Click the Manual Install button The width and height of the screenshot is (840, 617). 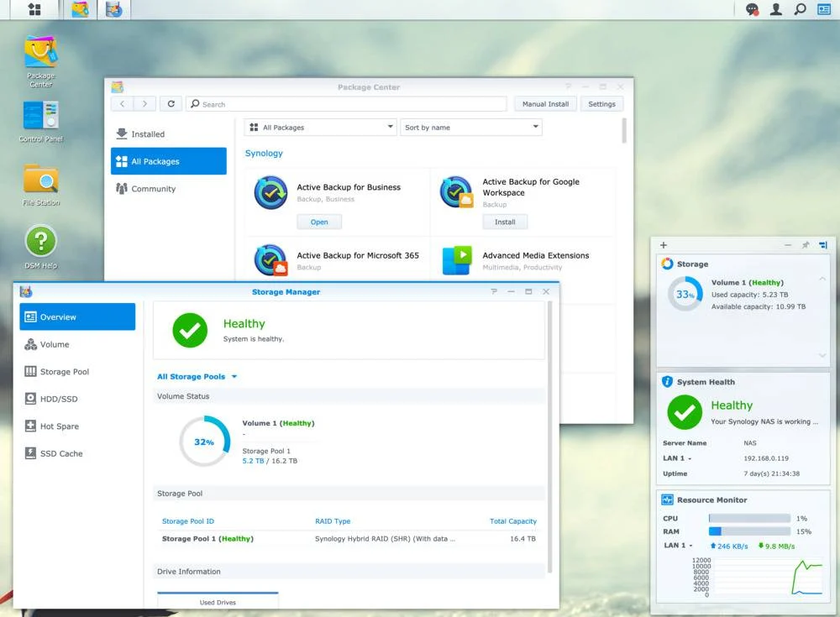point(545,104)
